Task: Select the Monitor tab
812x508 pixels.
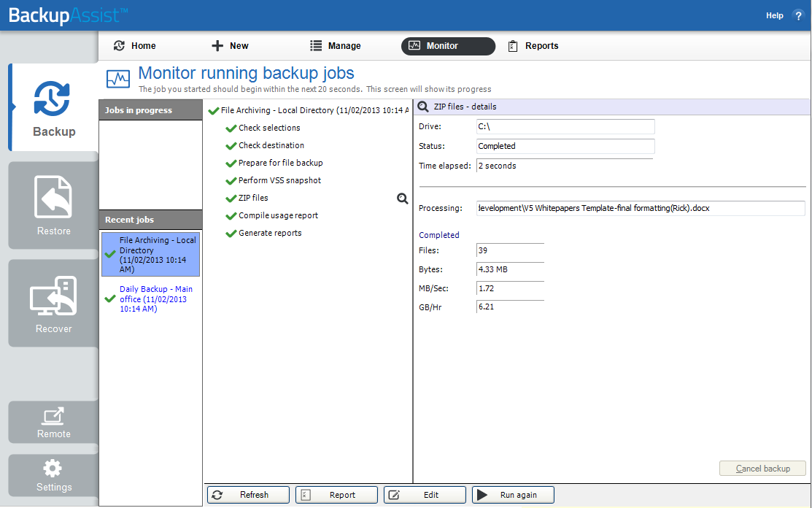Action: [448, 45]
